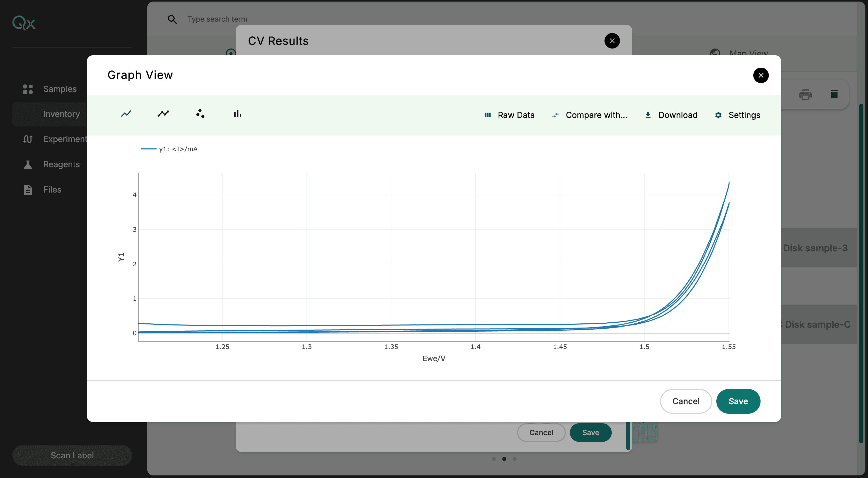The width and height of the screenshot is (868, 478).
Task: Focus the Type search term field
Action: click(217, 19)
